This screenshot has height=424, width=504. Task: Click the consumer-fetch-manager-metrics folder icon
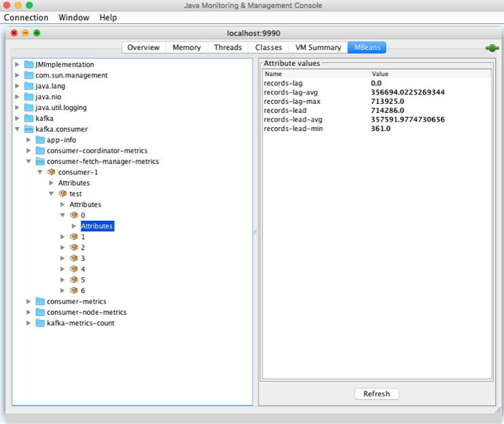click(40, 162)
